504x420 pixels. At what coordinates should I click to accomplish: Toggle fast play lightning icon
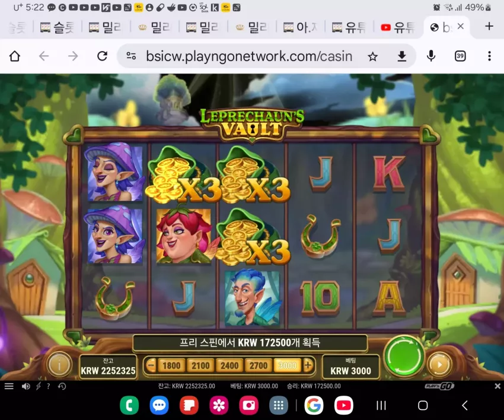[39, 386]
